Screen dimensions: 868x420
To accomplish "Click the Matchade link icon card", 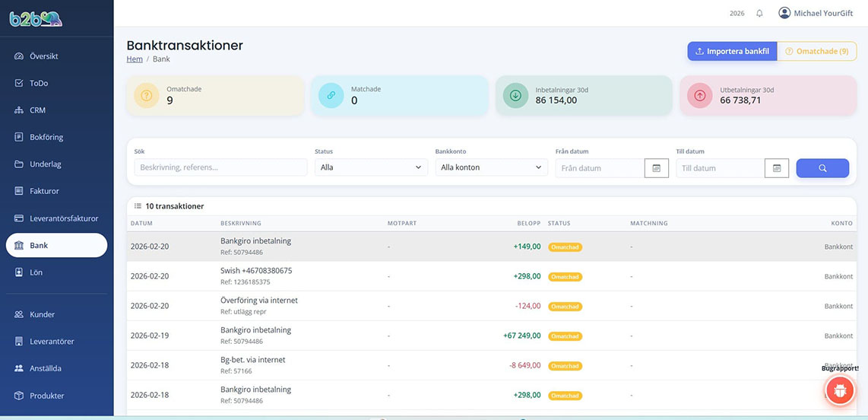I will 331,95.
